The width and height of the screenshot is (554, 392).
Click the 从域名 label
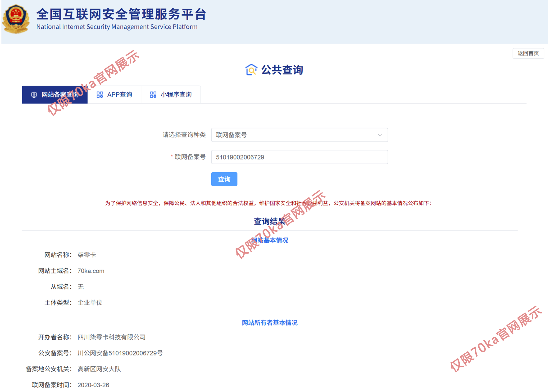point(61,287)
